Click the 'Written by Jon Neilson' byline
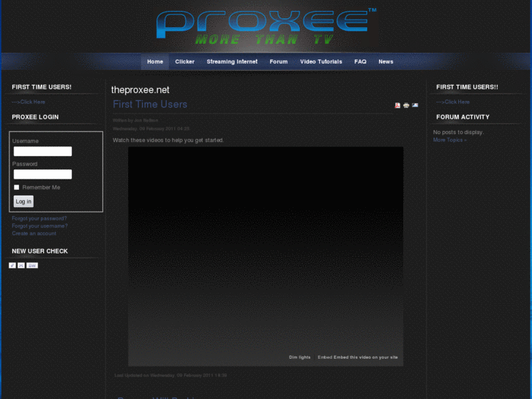The image size is (532, 399). point(135,120)
